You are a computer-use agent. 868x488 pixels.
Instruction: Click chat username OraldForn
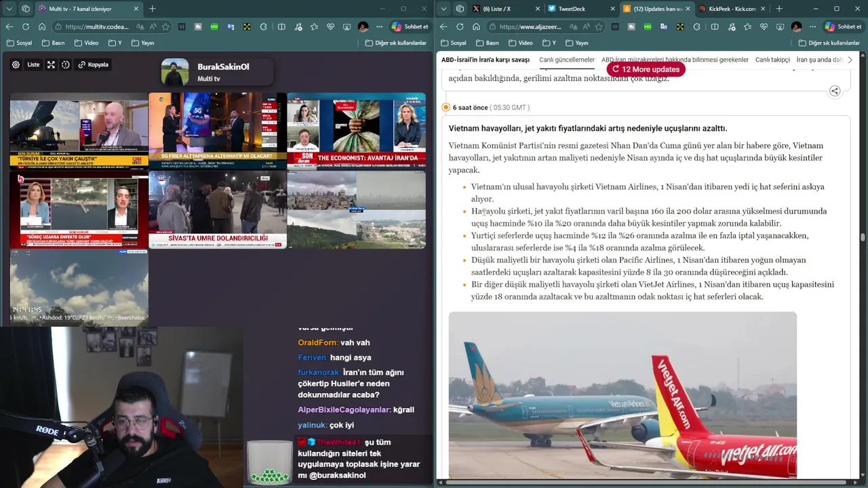click(x=317, y=342)
